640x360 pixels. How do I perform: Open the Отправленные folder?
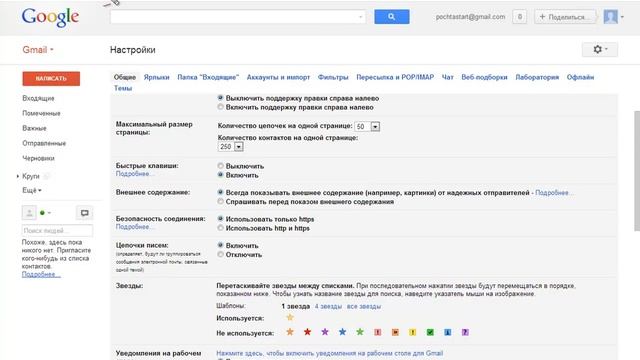[x=44, y=143]
